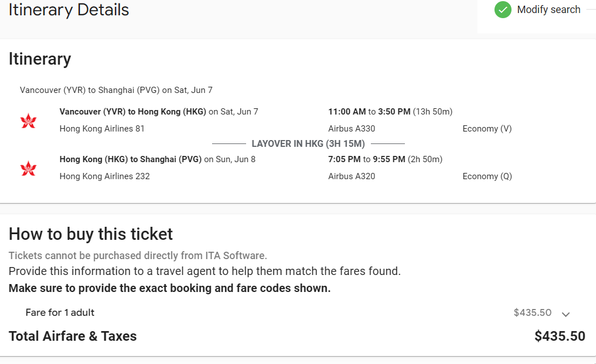Viewport: 596px width, 364px height.
Task: Click the bold total price $435.50
Action: click(x=560, y=336)
